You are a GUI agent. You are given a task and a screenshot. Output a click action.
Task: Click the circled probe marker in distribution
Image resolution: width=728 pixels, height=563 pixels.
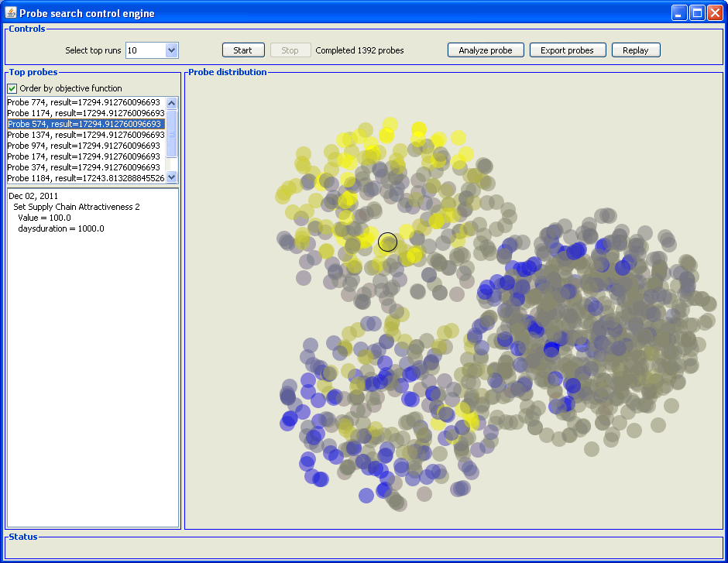(x=388, y=242)
